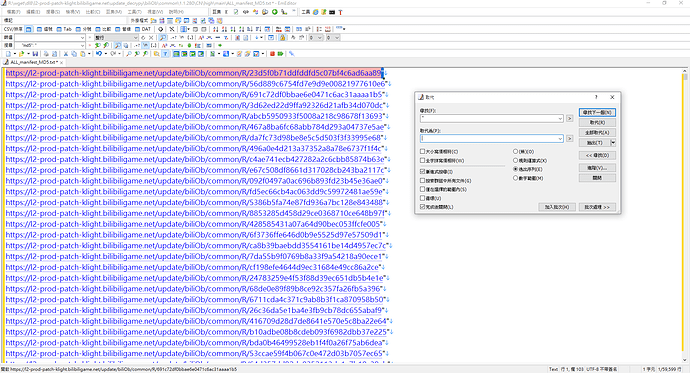This screenshot has height=373, width=690.
Task: Click the Undo arrow in the toolbar
Action: [x=99, y=54]
